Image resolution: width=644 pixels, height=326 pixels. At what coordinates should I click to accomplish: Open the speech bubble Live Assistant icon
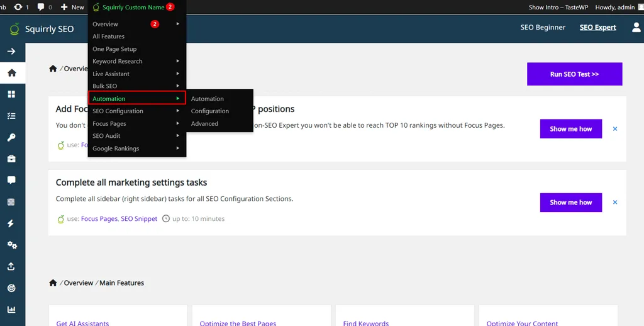click(x=11, y=180)
